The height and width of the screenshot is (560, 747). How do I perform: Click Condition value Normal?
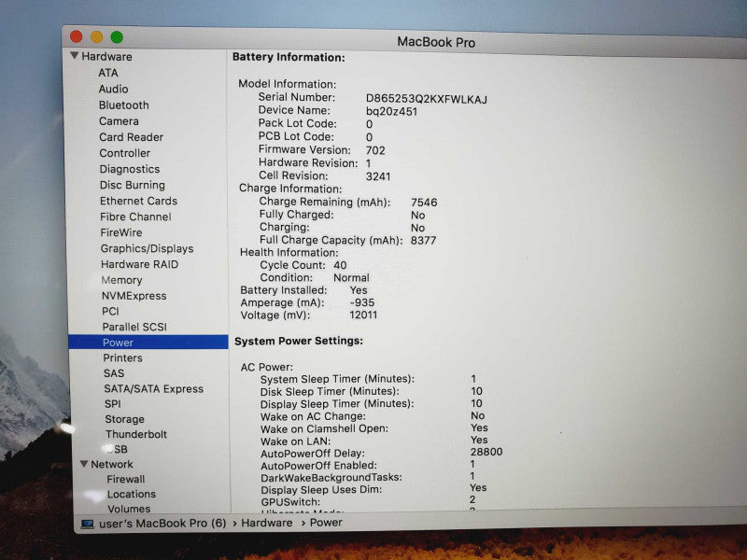click(x=351, y=277)
